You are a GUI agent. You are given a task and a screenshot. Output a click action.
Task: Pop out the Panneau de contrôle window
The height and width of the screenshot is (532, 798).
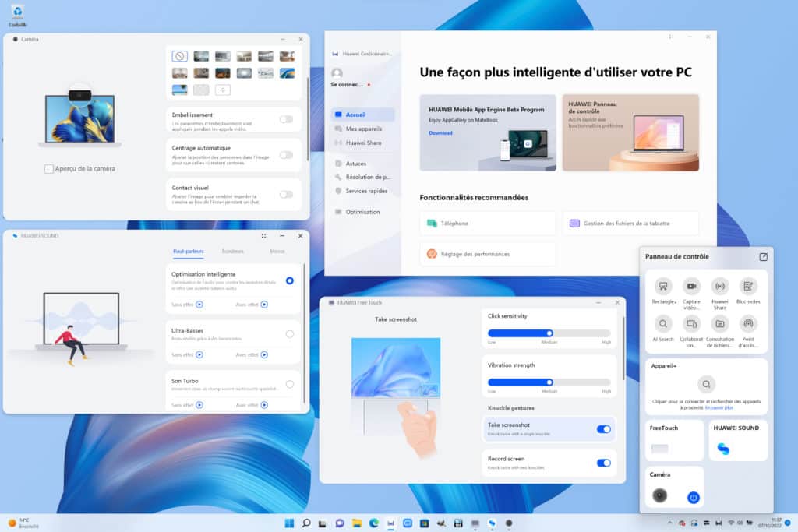pos(764,257)
